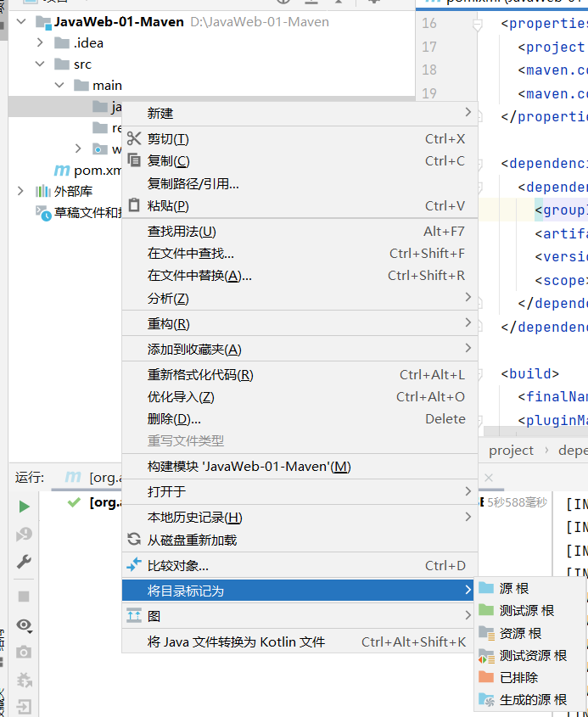Screen dimensions: 588x717
Task: Click the Generated Sources Root folder icon
Action: [x=486, y=700]
